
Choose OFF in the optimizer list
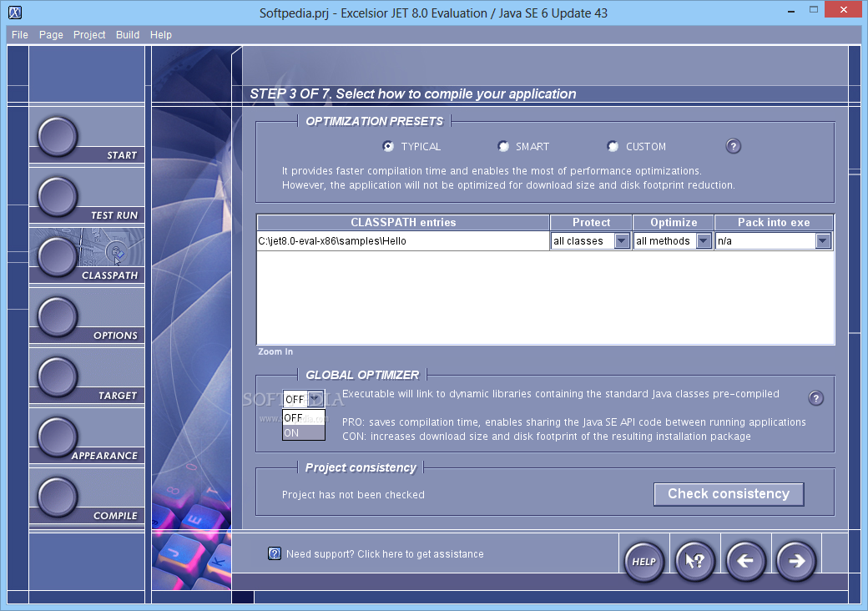tap(303, 418)
